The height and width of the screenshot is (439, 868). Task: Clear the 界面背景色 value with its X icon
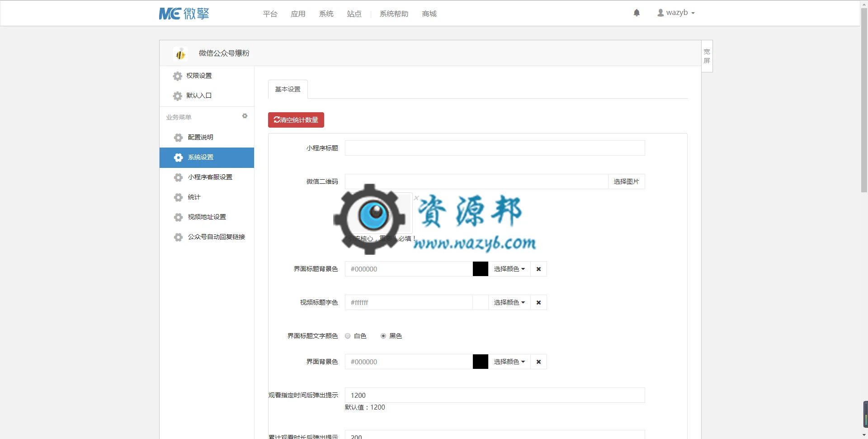538,362
